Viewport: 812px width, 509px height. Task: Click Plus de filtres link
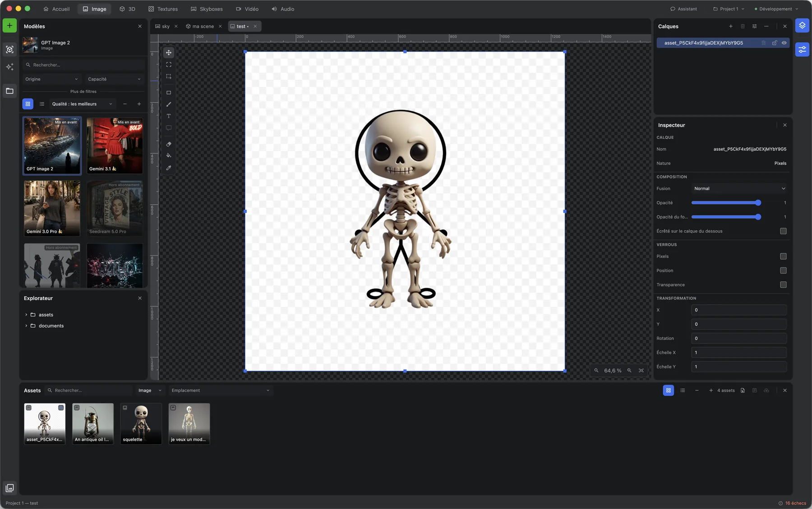[x=83, y=92]
